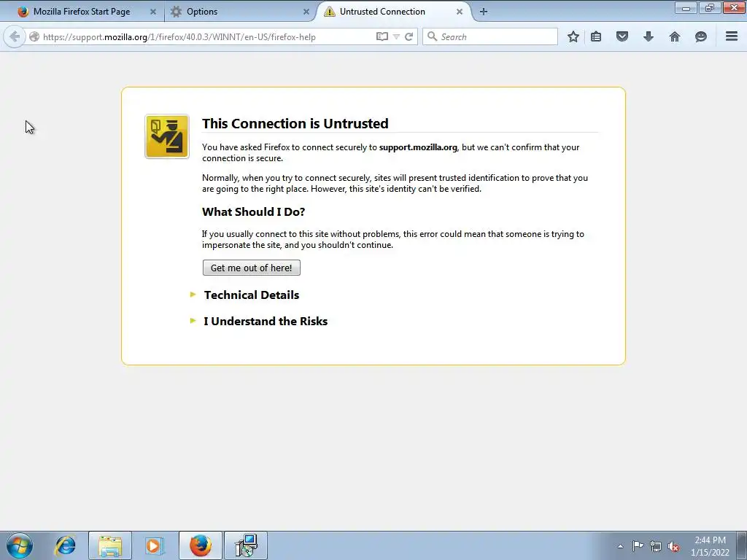Click the search magnifier icon
This screenshot has width=747, height=560.
432,36
